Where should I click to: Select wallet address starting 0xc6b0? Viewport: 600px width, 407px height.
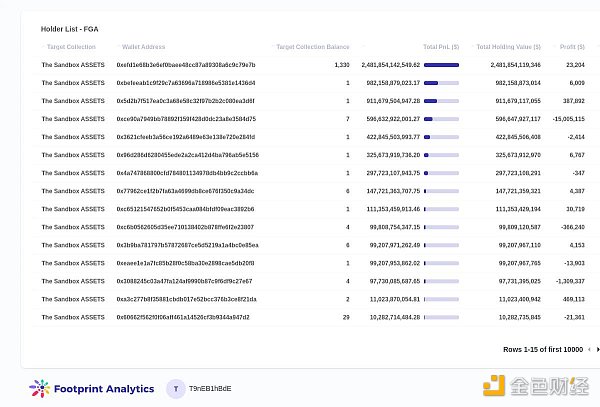pyautogui.click(x=185, y=227)
